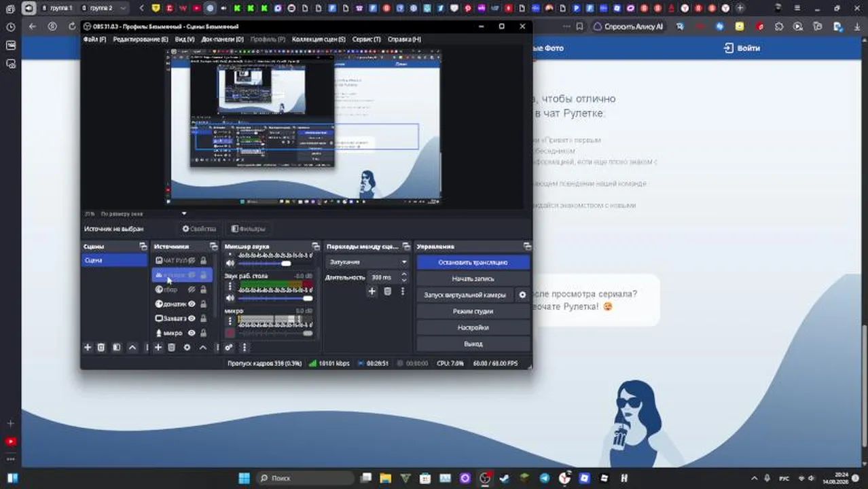Hide the Захват source
Viewport: 868px width, 489px height.
(x=192, y=318)
